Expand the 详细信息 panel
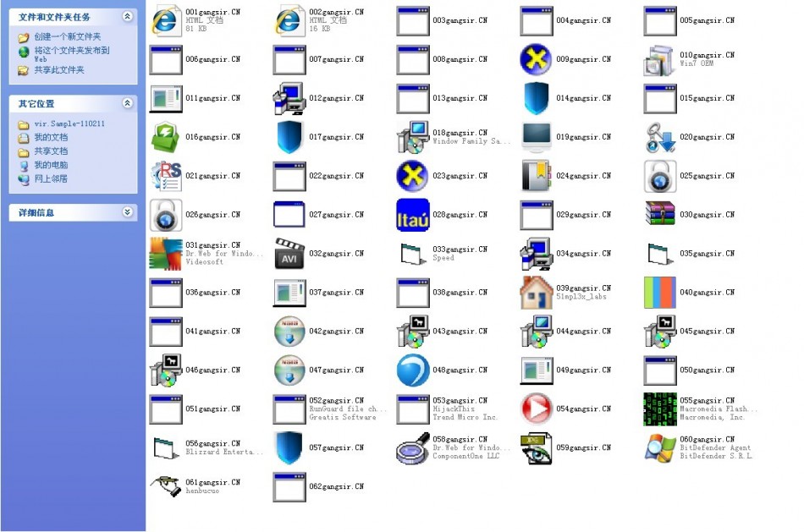804x532 pixels. [127, 211]
